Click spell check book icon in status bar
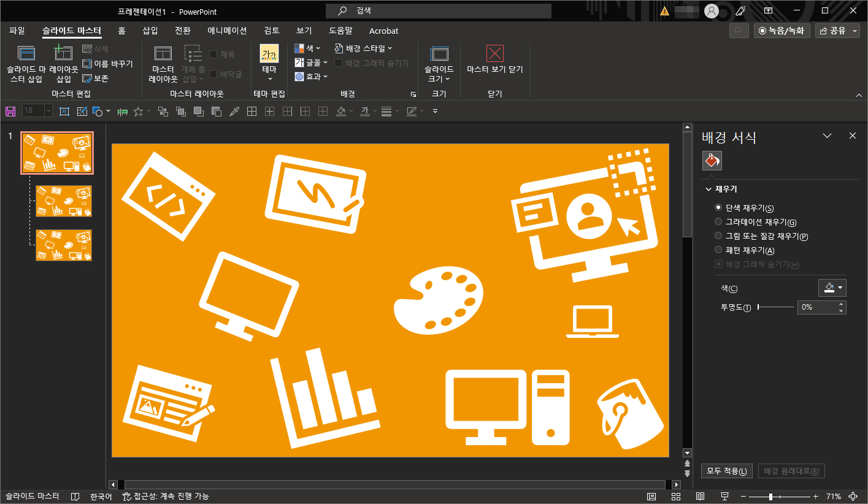 coord(75,496)
